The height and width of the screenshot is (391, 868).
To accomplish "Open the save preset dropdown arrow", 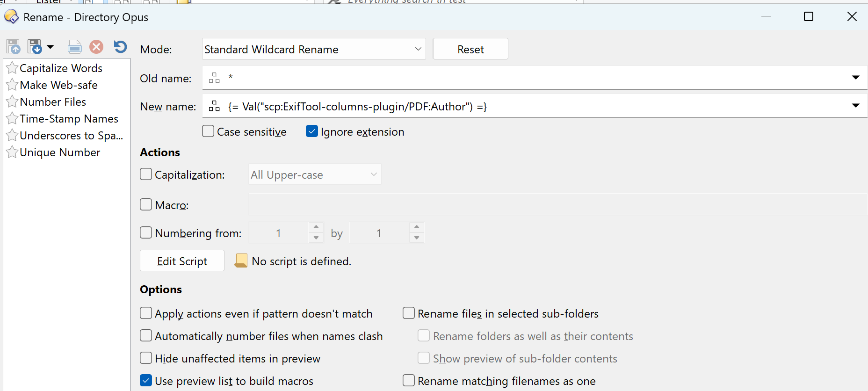I will click(x=51, y=47).
